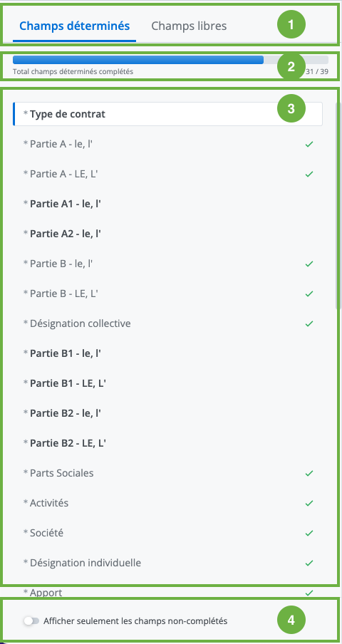Click green checkmark beside Partie B - le, l'
The image size is (342, 644).
click(309, 264)
